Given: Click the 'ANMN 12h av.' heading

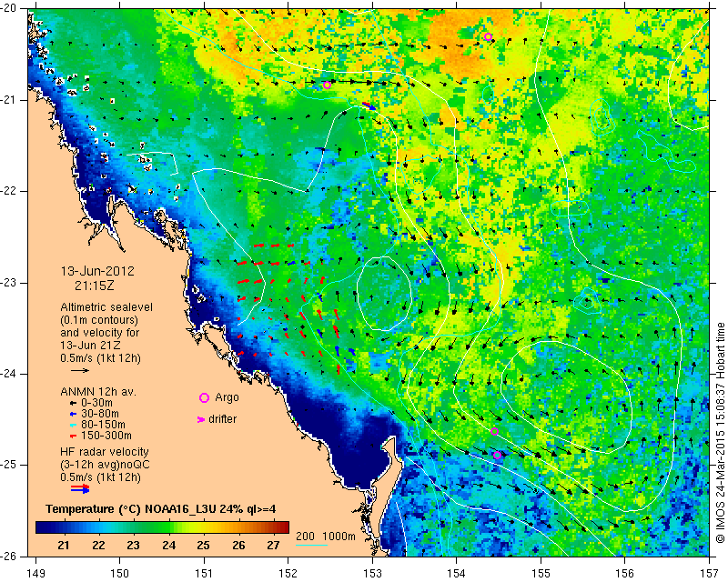Looking at the screenshot, I should coord(98,392).
